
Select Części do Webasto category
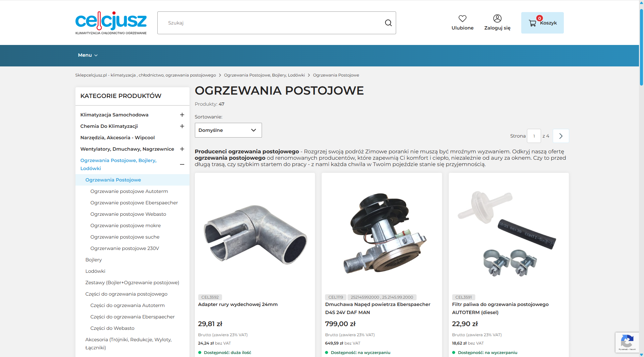112,328
